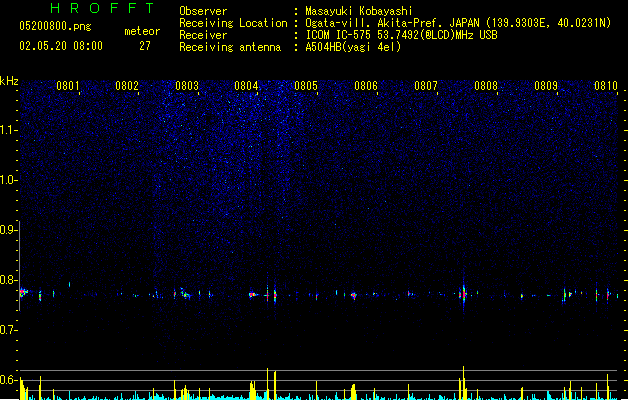Click the 0806 time marker

[x=366, y=86]
